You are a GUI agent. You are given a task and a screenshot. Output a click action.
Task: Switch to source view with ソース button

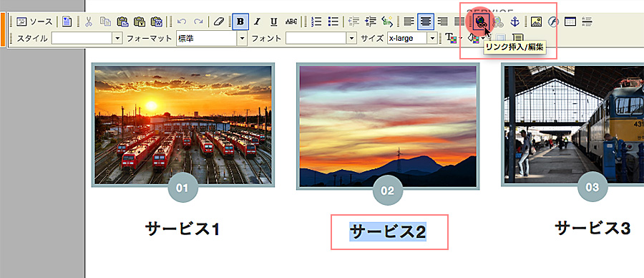pos(34,21)
